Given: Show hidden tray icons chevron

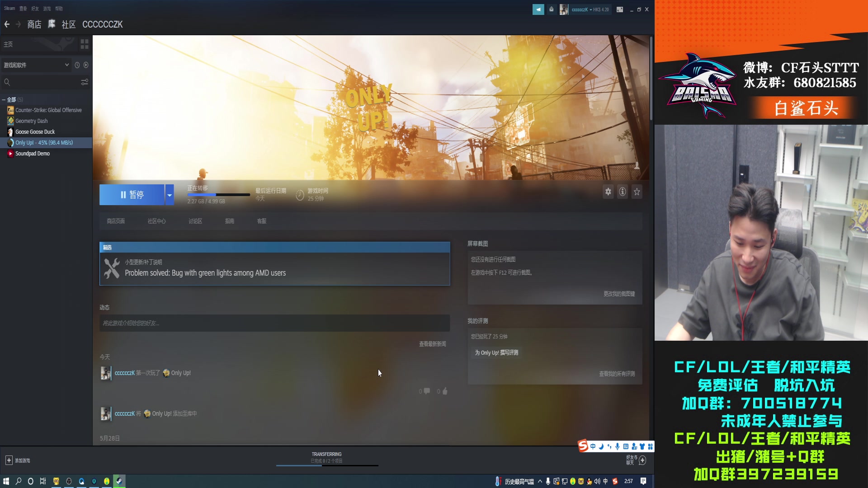Looking at the screenshot, I should 540,481.
